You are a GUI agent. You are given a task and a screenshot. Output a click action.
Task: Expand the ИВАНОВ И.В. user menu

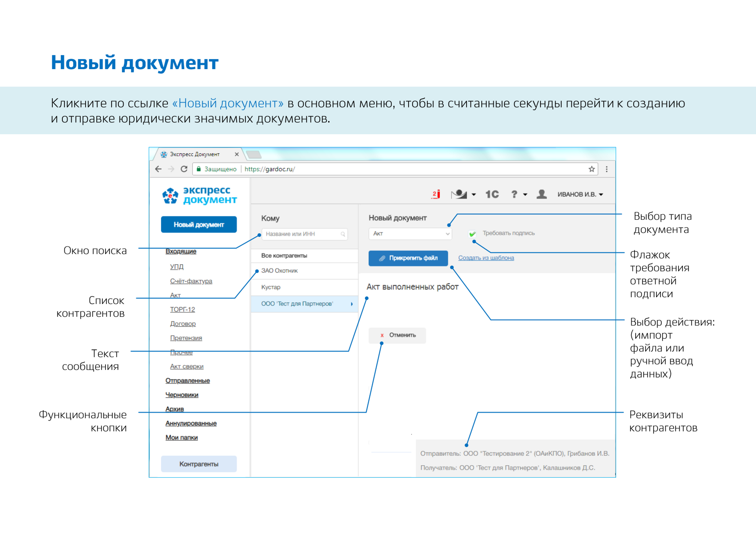[x=580, y=194]
